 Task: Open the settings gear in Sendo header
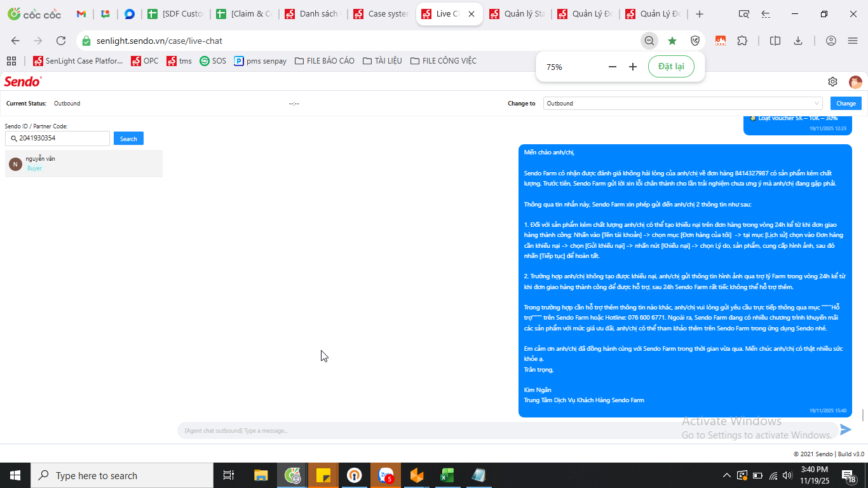pos(832,82)
